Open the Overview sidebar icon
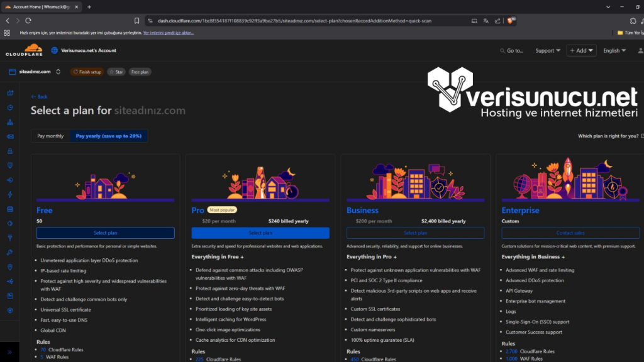 (x=10, y=93)
